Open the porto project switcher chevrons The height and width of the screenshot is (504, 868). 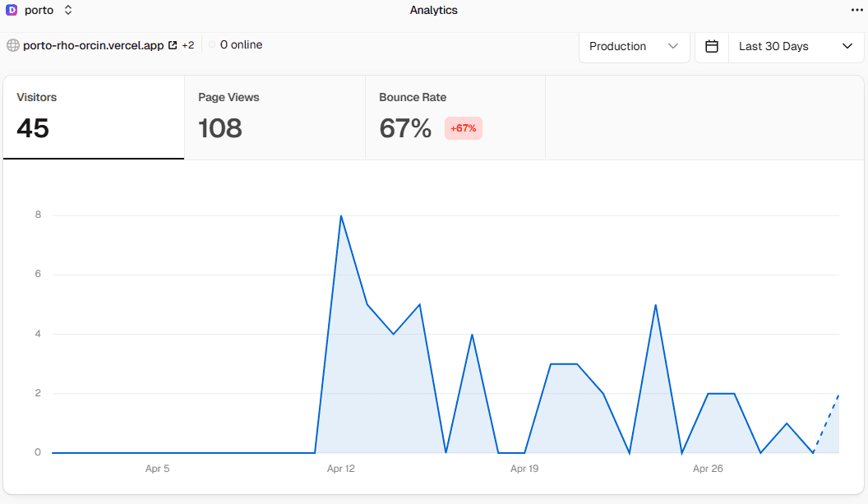coord(68,10)
